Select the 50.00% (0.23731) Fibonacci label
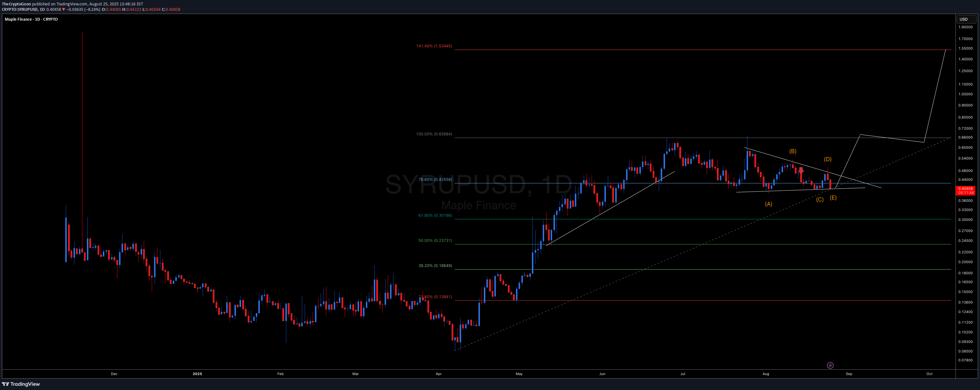This screenshot has height=390, width=980. pyautogui.click(x=435, y=241)
